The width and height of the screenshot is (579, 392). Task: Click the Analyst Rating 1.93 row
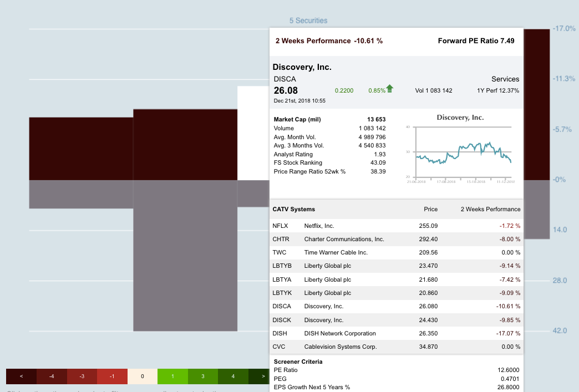(329, 154)
